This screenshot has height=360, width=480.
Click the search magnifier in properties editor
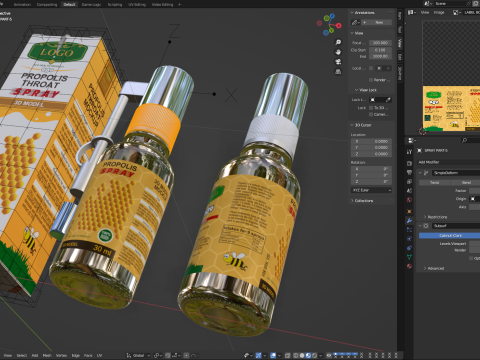(x=464, y=140)
